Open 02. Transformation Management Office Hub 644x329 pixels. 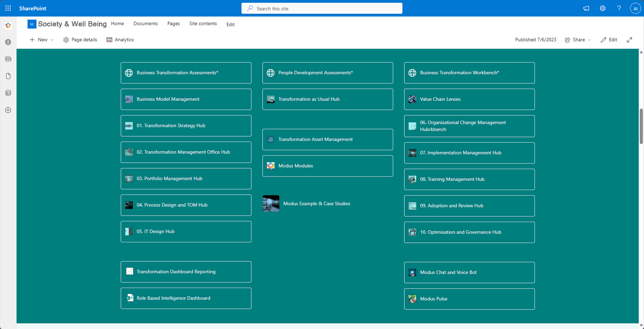(x=186, y=152)
